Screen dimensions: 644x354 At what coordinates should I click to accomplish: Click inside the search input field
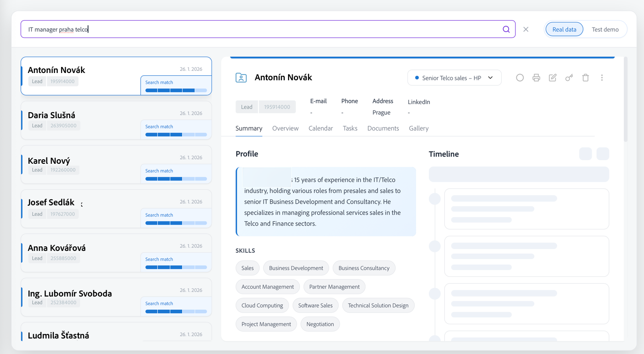[182, 29]
